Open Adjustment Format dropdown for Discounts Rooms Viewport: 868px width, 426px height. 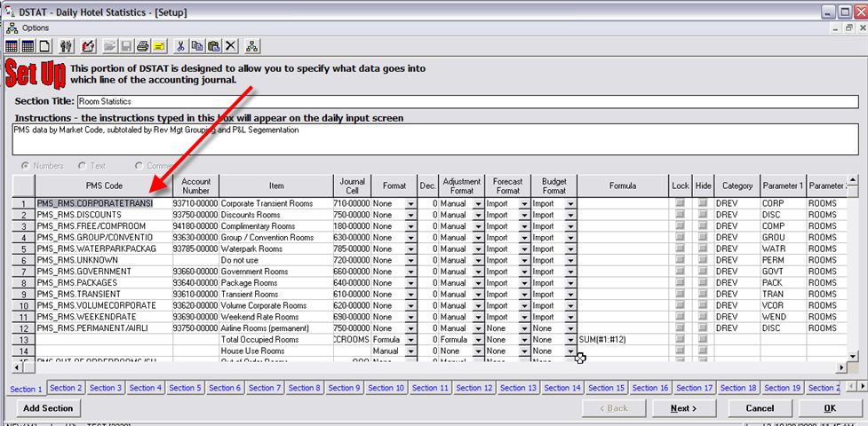click(x=479, y=215)
